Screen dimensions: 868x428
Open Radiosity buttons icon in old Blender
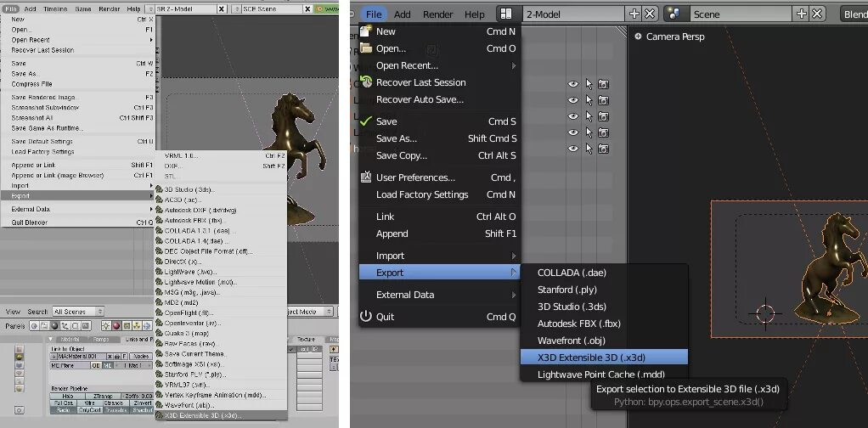(137, 326)
